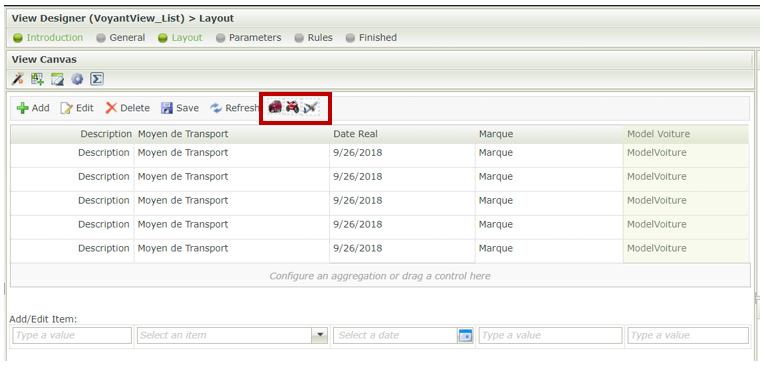Go to the Rules wizard step
This screenshot has width=764, height=371.
(314, 38)
